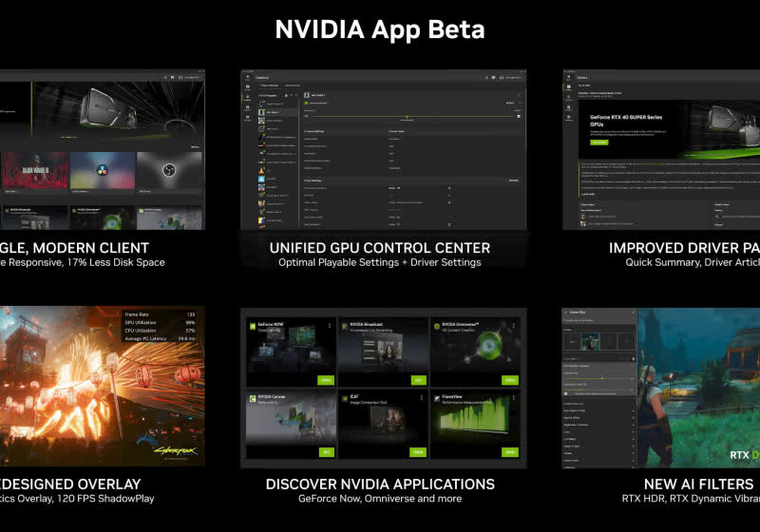Click the FrameView logo icon

tap(437, 399)
